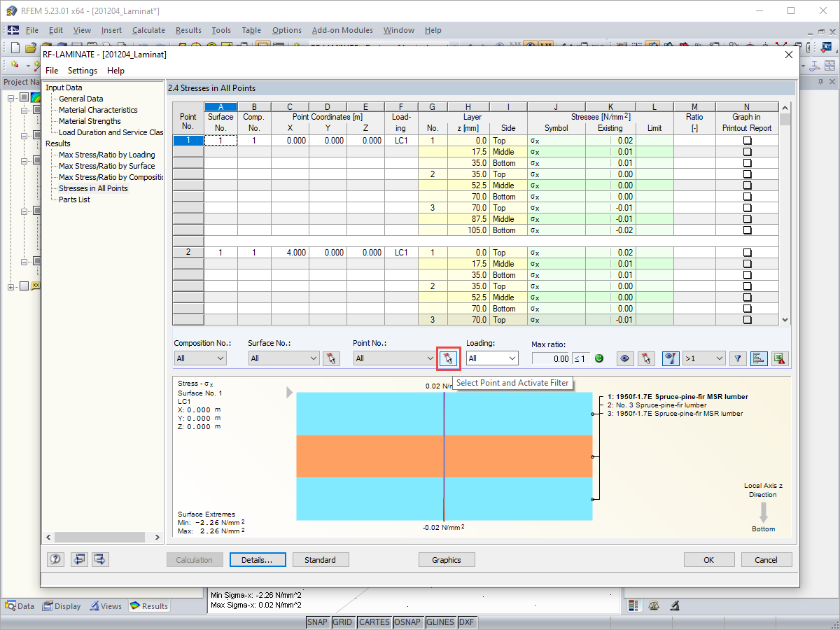Click balance scale icon in status bar
This screenshot has width=840, height=630.
point(654,605)
